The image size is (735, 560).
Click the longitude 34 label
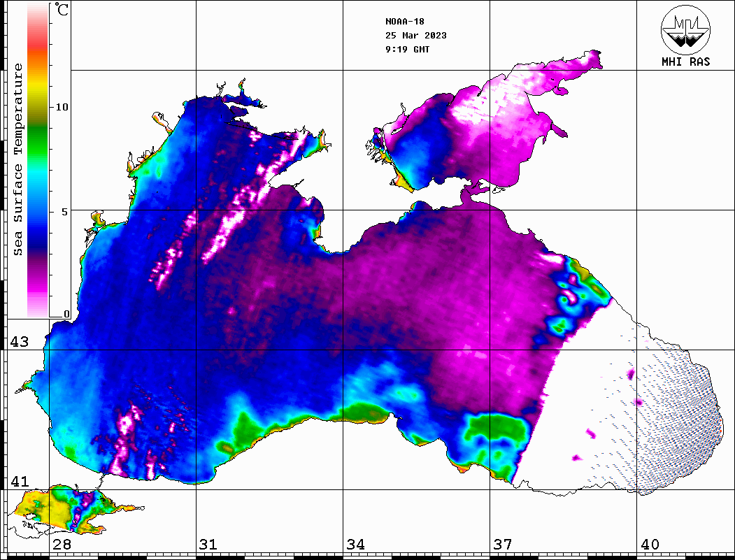(355, 545)
